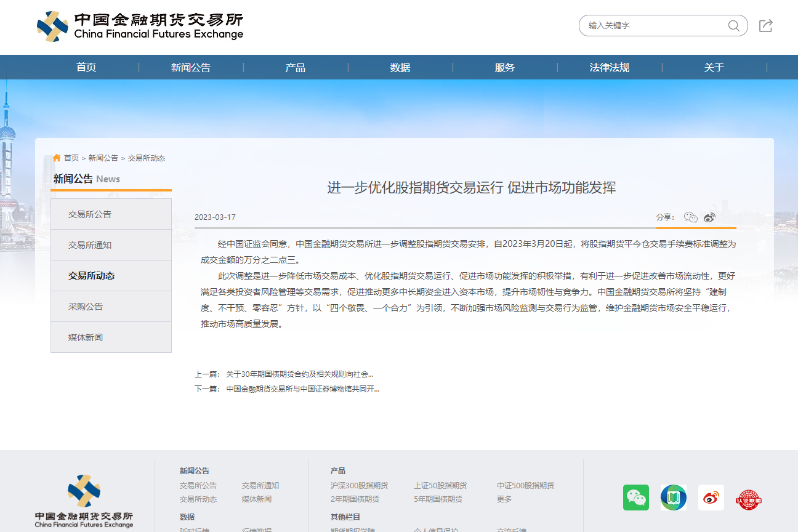Image resolution: width=798 pixels, height=532 pixels.
Task: Open the 新闻公告 navigation menu
Action: click(191, 68)
